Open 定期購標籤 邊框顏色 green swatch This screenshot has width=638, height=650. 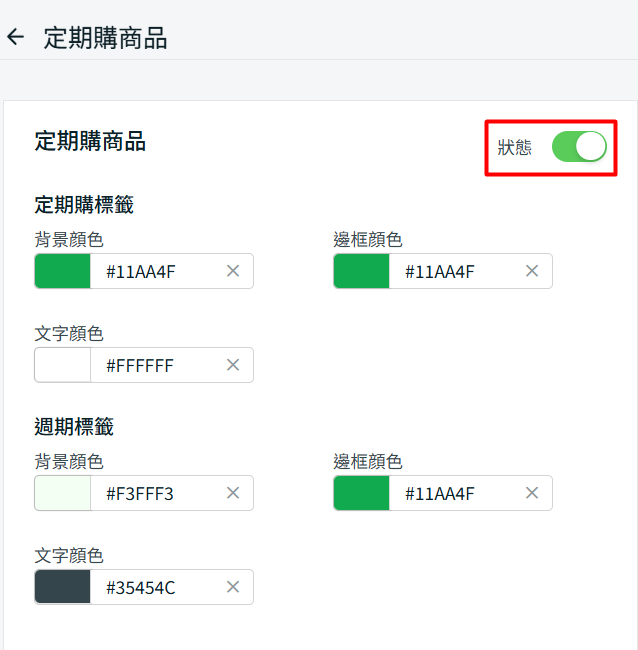362,271
